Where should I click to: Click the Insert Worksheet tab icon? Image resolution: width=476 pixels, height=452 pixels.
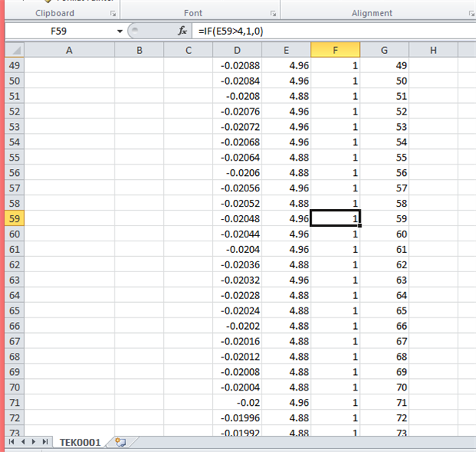click(120, 442)
